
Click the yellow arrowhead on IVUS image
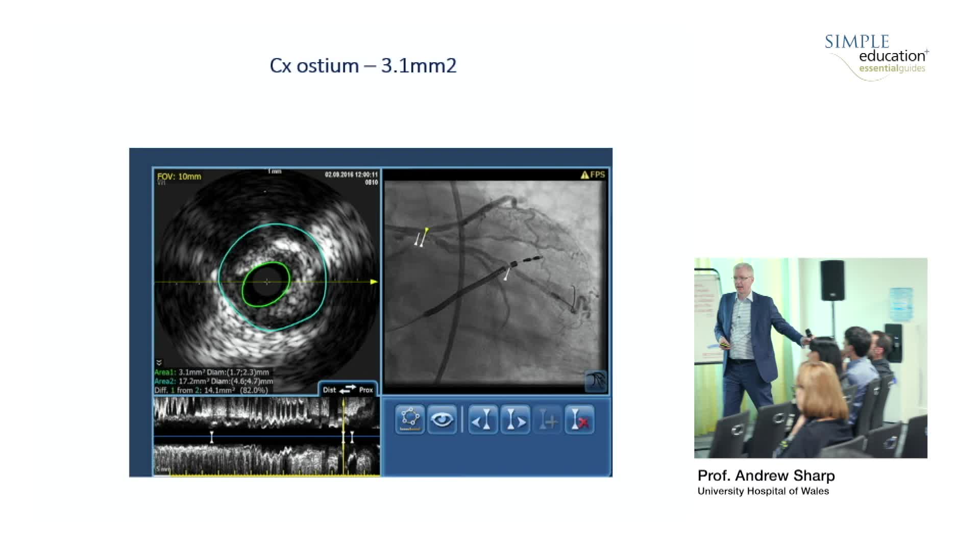tap(374, 282)
